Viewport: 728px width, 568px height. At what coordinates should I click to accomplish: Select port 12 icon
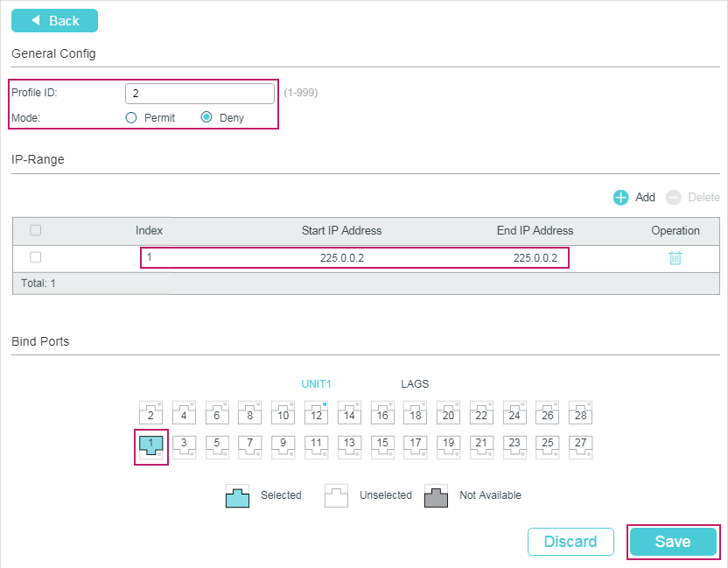317,412
